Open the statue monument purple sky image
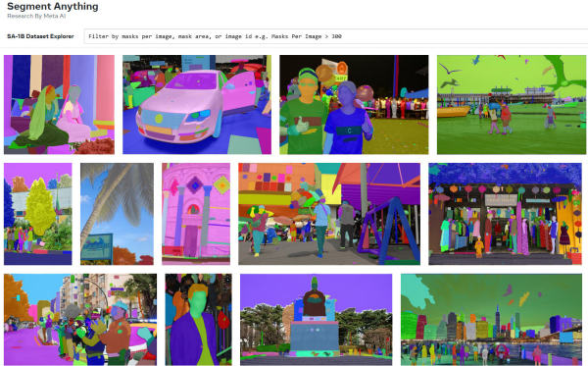Viewport: 588px width, 366px height. (x=317, y=320)
